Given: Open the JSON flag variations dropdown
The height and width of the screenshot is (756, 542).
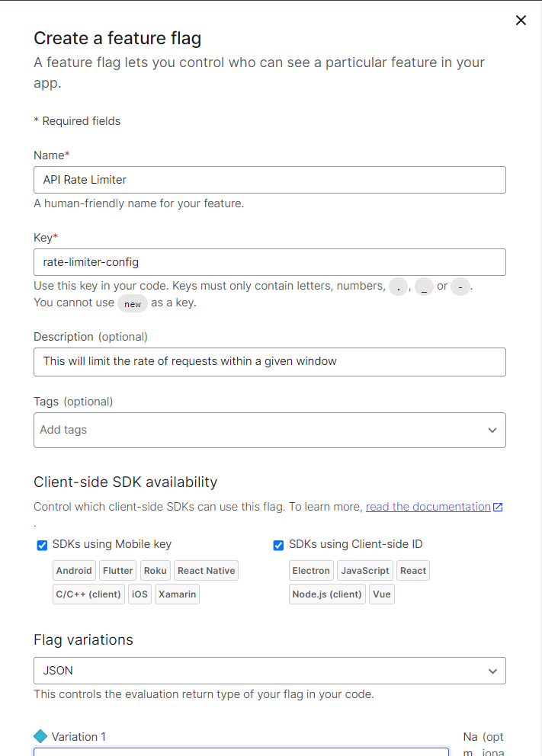Looking at the screenshot, I should (x=270, y=671).
